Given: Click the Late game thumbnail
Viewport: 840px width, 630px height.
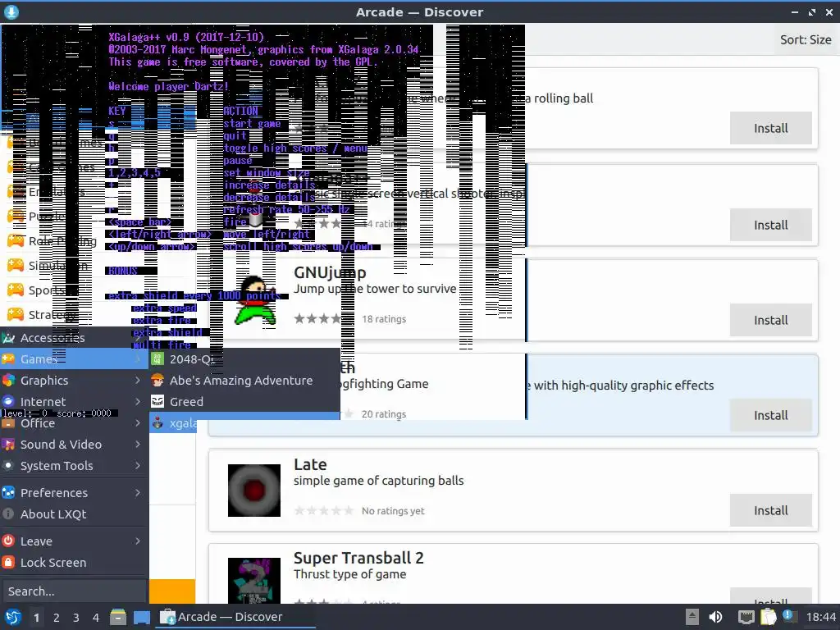Looking at the screenshot, I should coord(254,491).
